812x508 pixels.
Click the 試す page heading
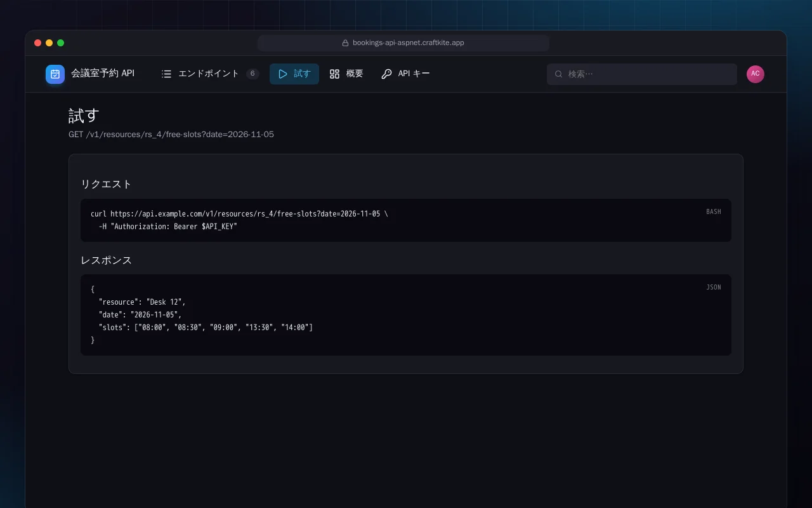coord(84,116)
